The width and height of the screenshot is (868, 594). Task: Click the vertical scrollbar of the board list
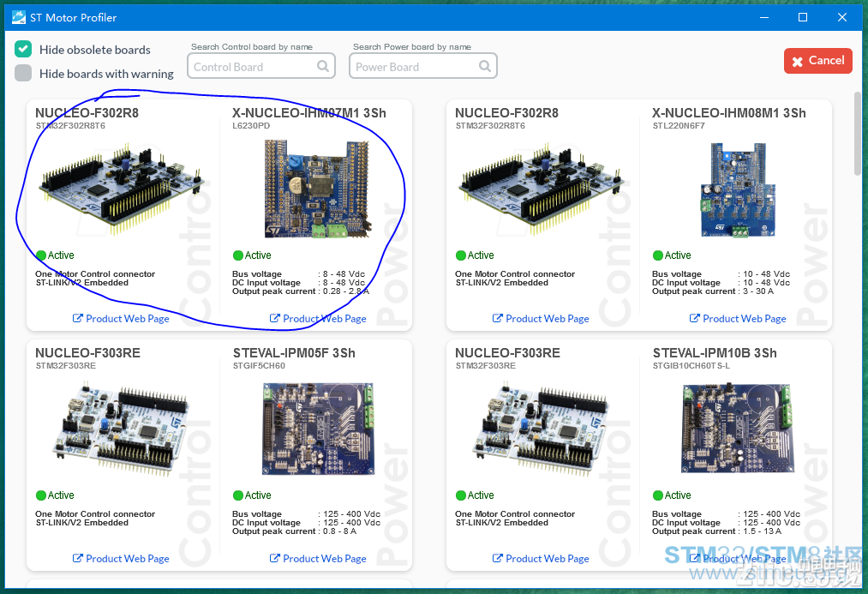pos(858,134)
